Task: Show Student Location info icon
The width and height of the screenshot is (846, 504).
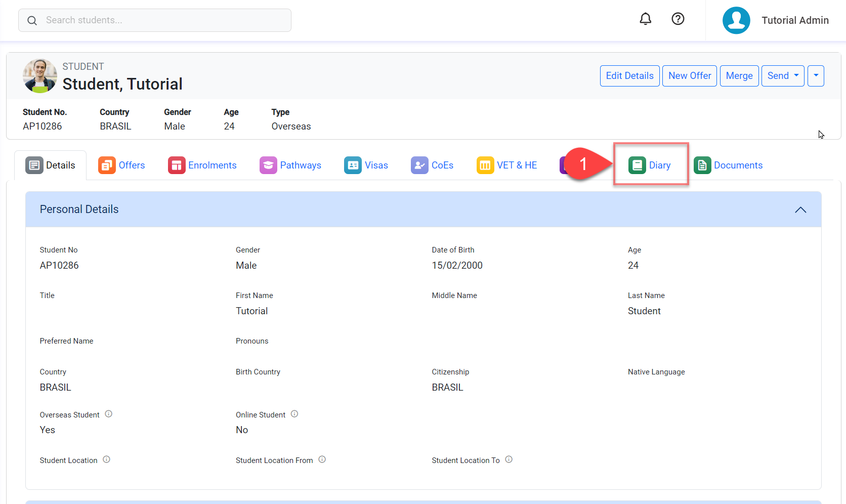Action: pyautogui.click(x=107, y=459)
